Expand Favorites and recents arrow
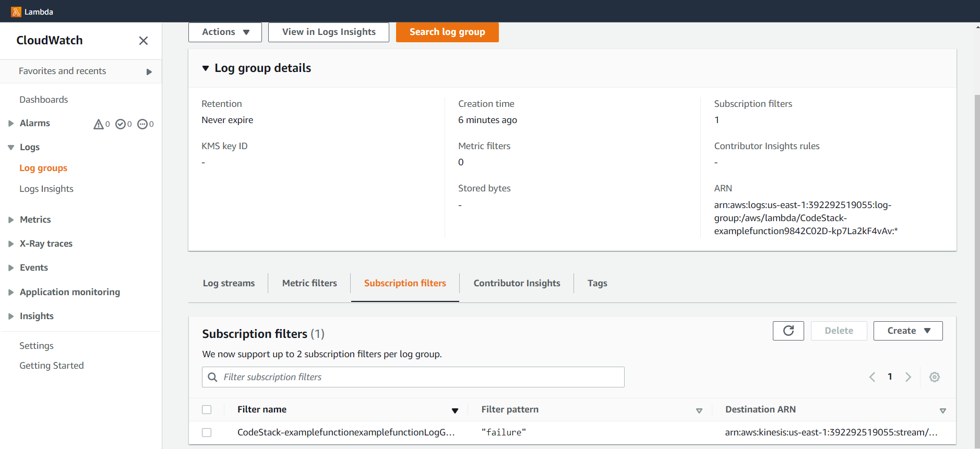 coord(149,72)
